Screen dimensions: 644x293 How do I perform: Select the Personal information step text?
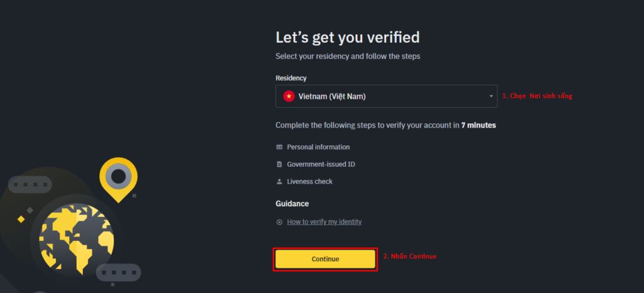click(x=318, y=147)
